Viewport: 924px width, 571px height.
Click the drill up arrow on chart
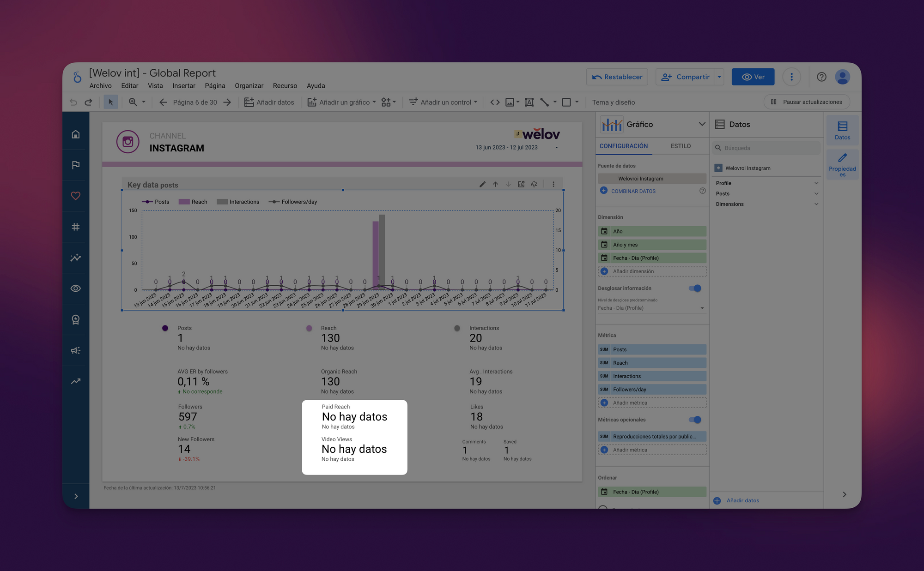[x=495, y=184]
